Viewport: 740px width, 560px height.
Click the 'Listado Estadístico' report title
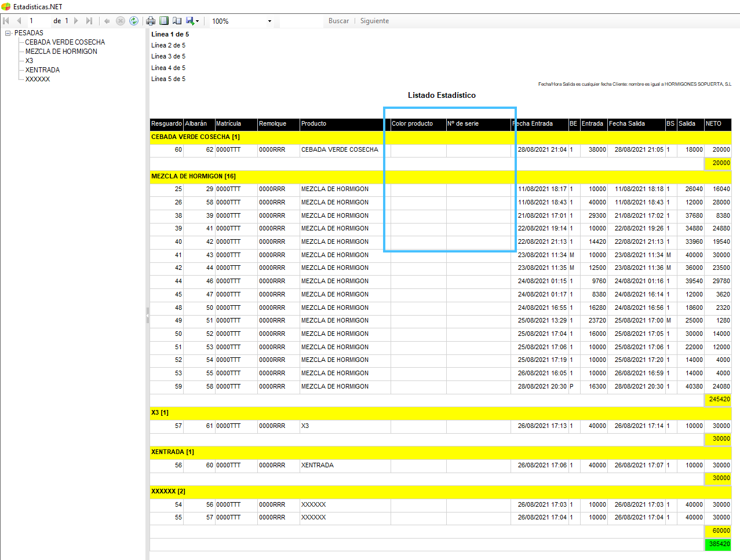tap(442, 95)
